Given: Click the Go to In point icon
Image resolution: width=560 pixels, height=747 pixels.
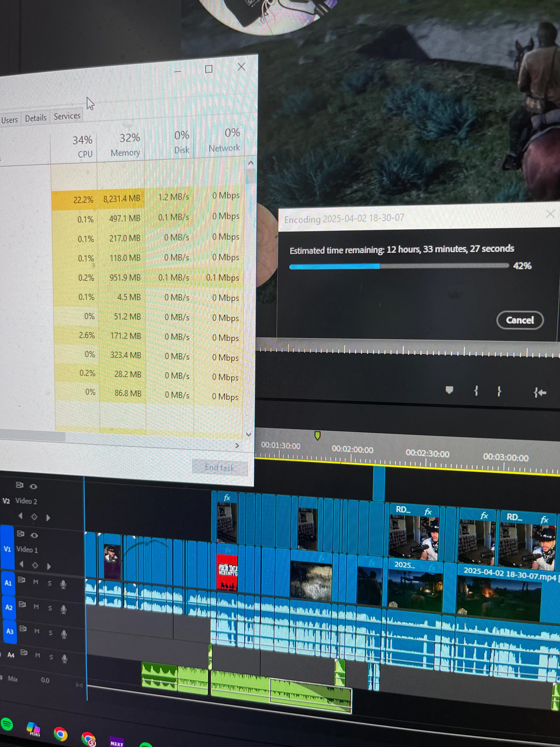Looking at the screenshot, I should (x=540, y=392).
